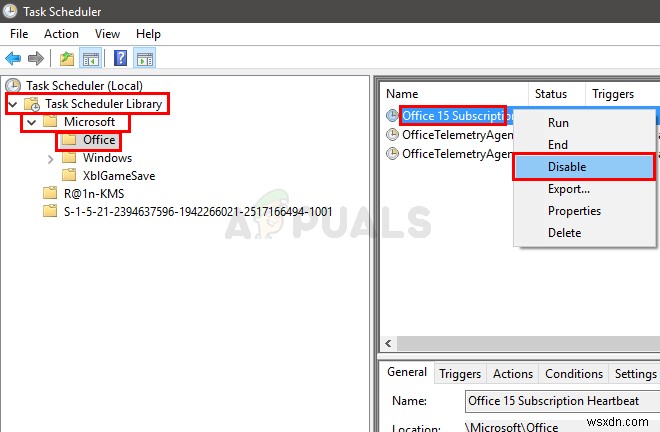
Task: Click clock icon of second OfficeTelemetryAgent task
Action: [x=392, y=154]
